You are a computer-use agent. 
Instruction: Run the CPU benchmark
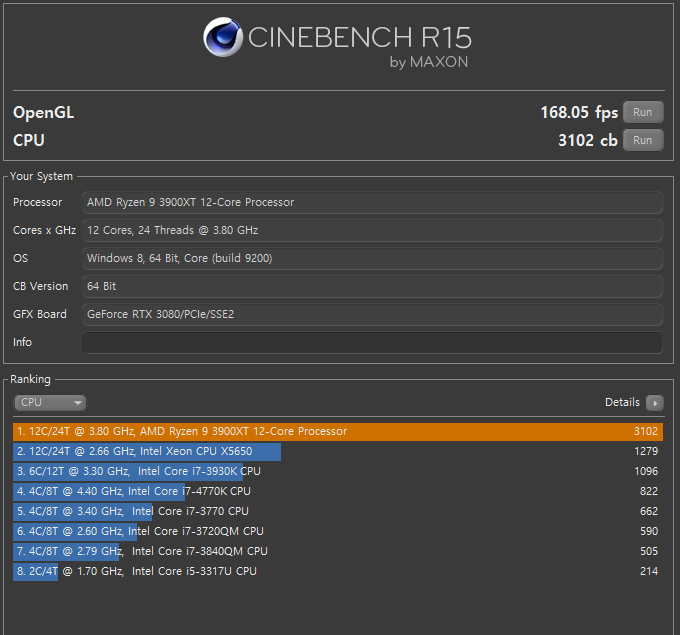(643, 140)
